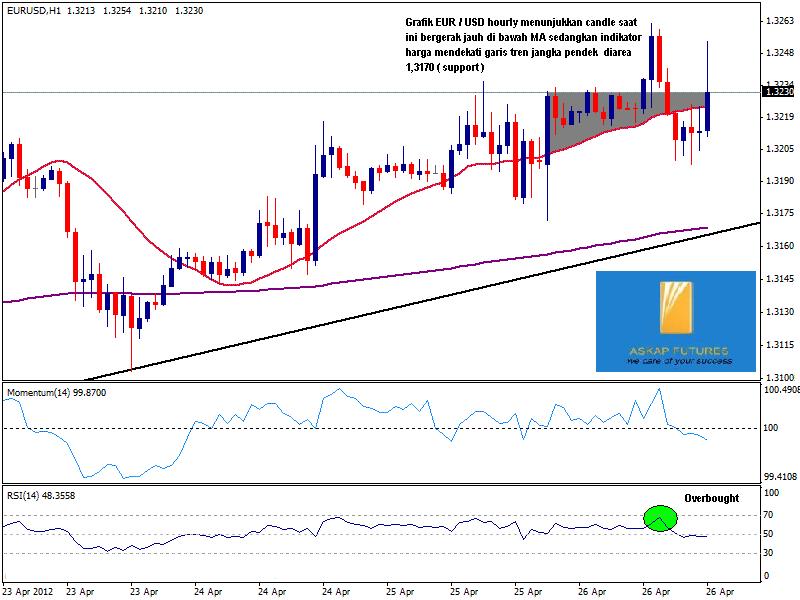Click the current price tag 1.3230
Image resolution: width=800 pixels, height=600 pixels.
(x=777, y=92)
